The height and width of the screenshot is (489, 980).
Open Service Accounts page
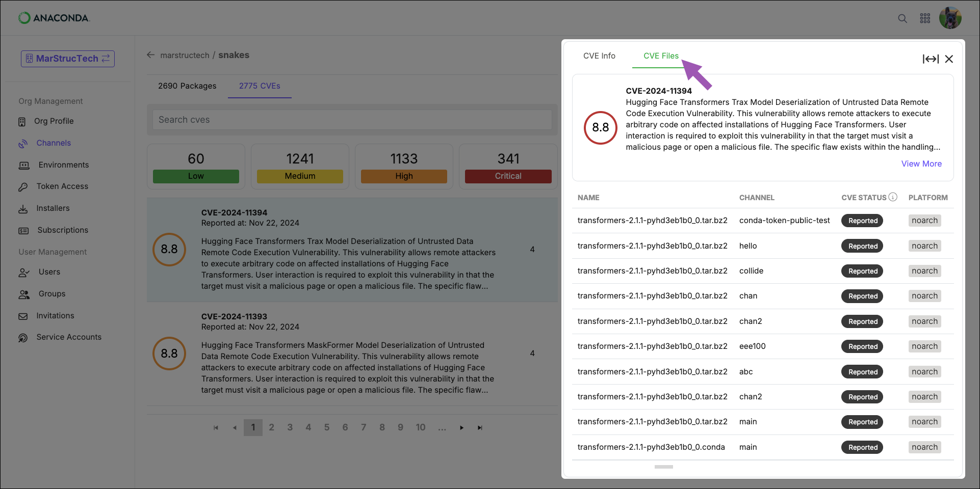pyautogui.click(x=69, y=337)
